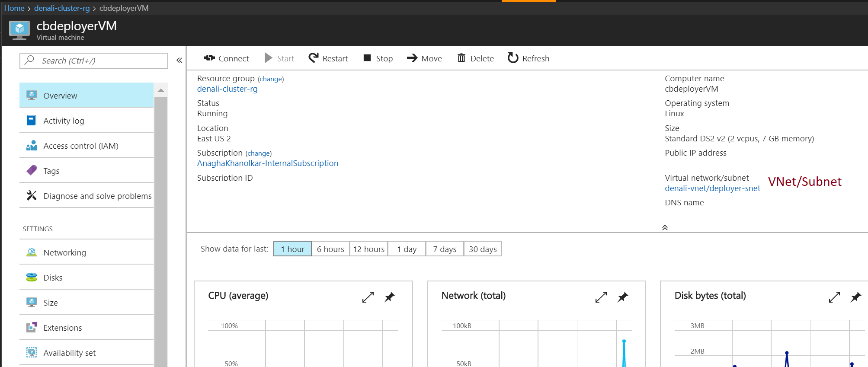Image resolution: width=868 pixels, height=367 pixels.
Task: Select 12 hours time range
Action: (368, 249)
